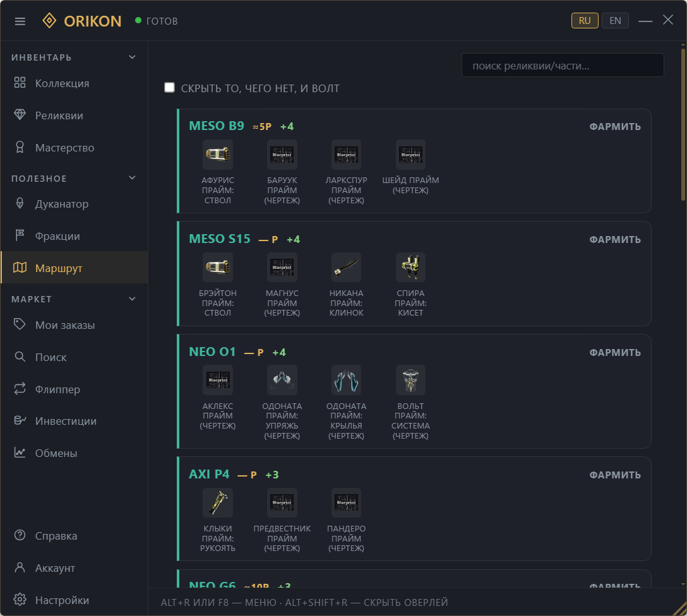Focus the relic/part search field
This screenshot has height=616, width=687.
pos(563,65)
